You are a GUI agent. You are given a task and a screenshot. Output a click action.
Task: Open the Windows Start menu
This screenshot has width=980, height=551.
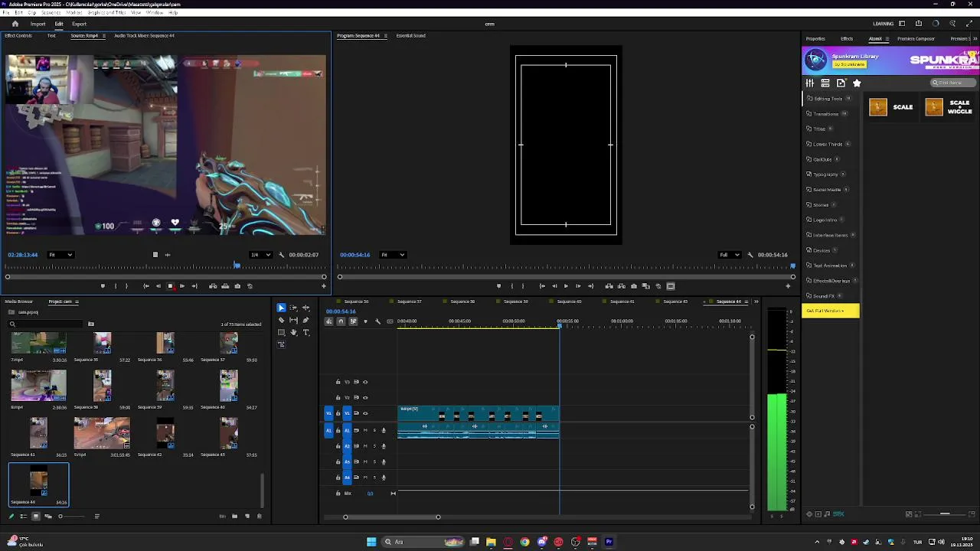click(x=371, y=542)
